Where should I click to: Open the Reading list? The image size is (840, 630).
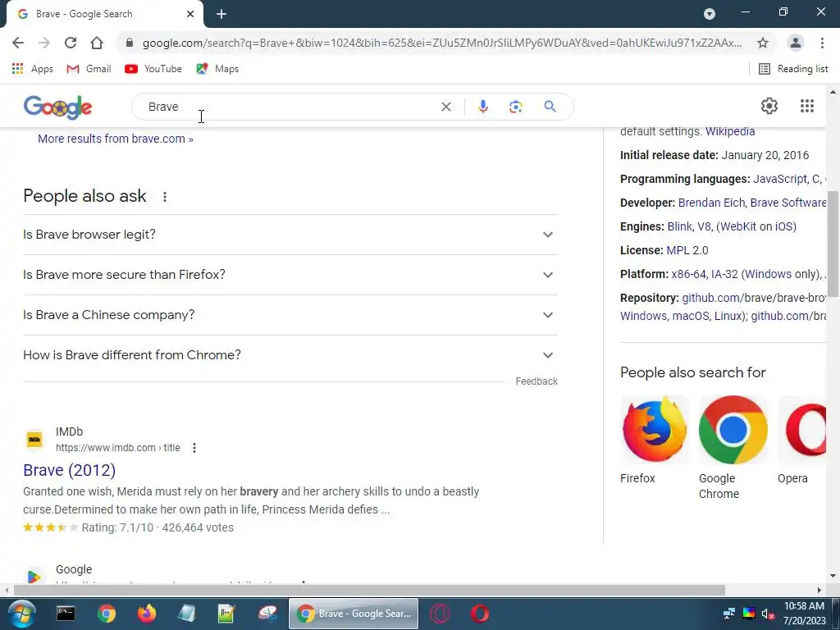click(793, 69)
